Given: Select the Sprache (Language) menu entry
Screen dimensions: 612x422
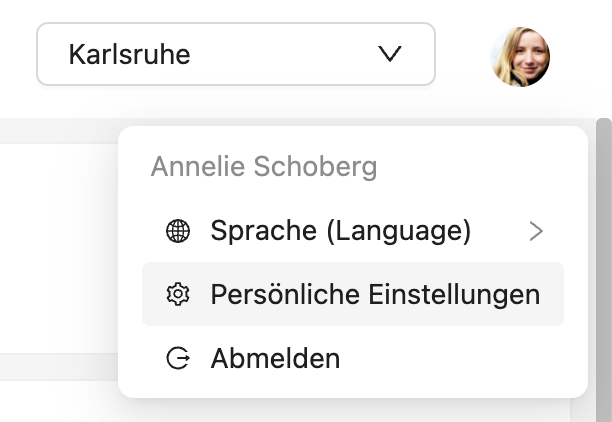Looking at the screenshot, I should coord(340,232).
